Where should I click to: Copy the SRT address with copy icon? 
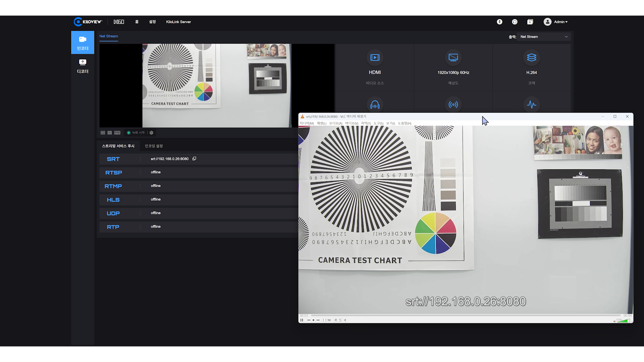pos(194,159)
